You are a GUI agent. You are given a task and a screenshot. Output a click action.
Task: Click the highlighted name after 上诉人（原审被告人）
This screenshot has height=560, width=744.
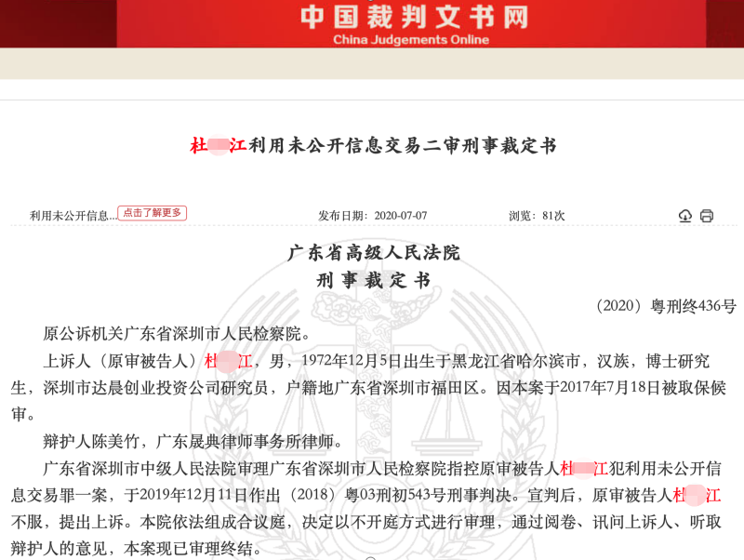click(x=228, y=361)
